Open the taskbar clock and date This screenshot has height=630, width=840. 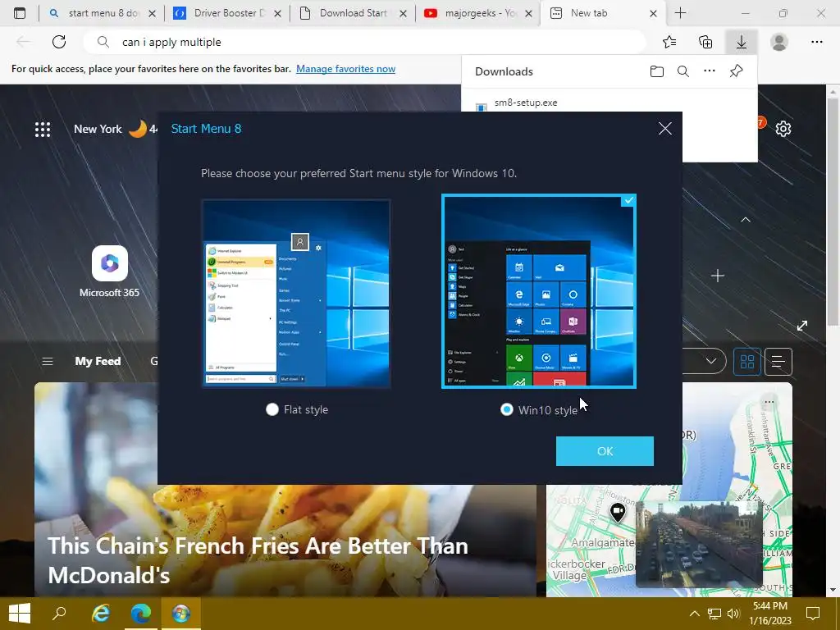tap(769, 614)
